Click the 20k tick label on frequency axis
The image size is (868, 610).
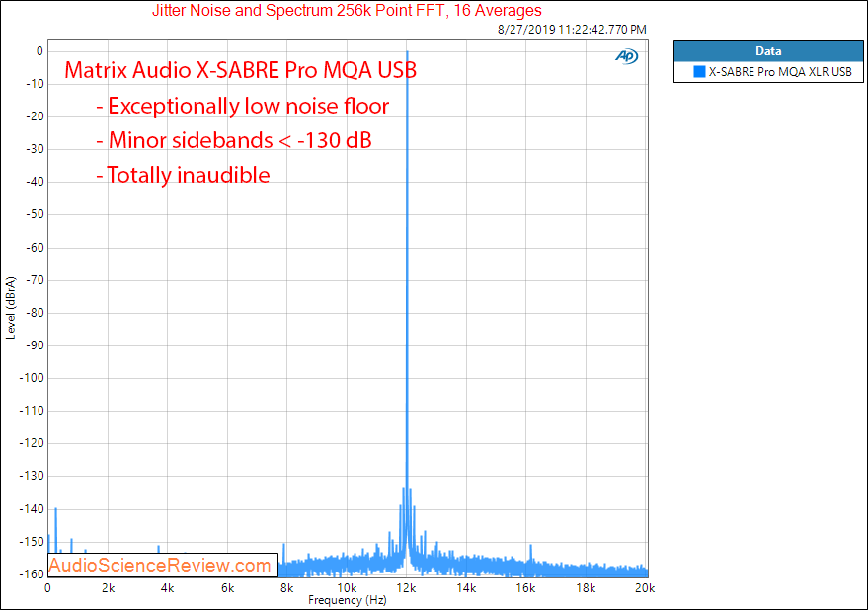[645, 588]
